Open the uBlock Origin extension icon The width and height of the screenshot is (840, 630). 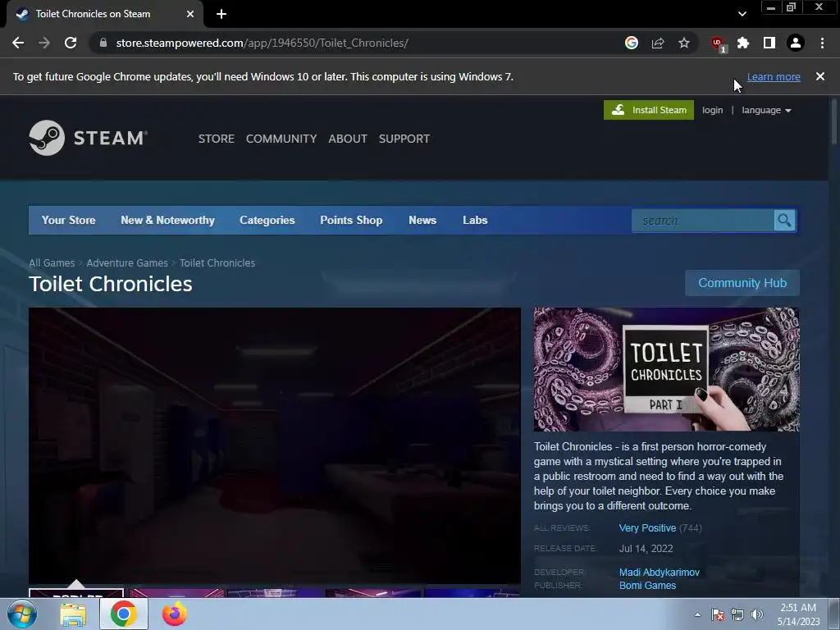pyautogui.click(x=717, y=43)
